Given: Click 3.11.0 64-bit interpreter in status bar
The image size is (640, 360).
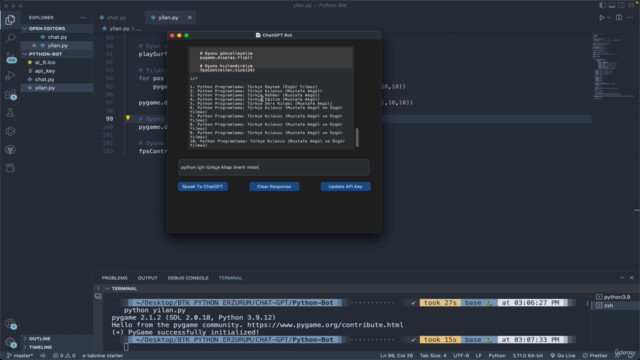Looking at the screenshot, I should [527, 356].
